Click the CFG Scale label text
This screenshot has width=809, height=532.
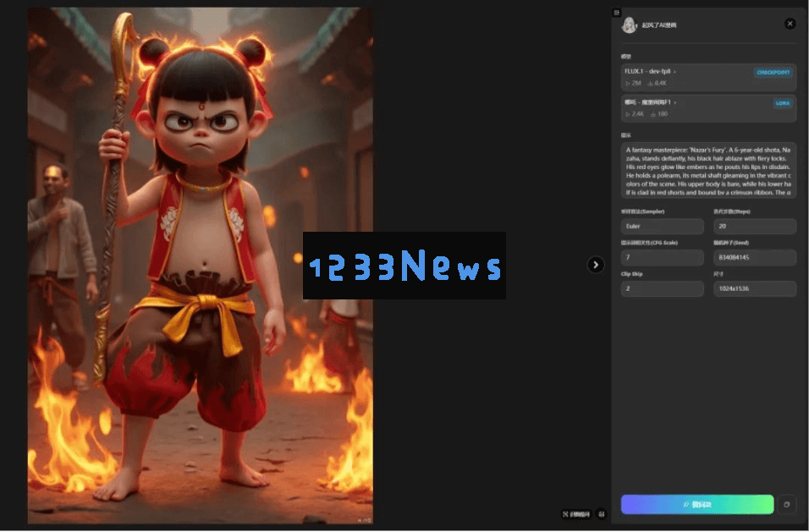pos(649,243)
